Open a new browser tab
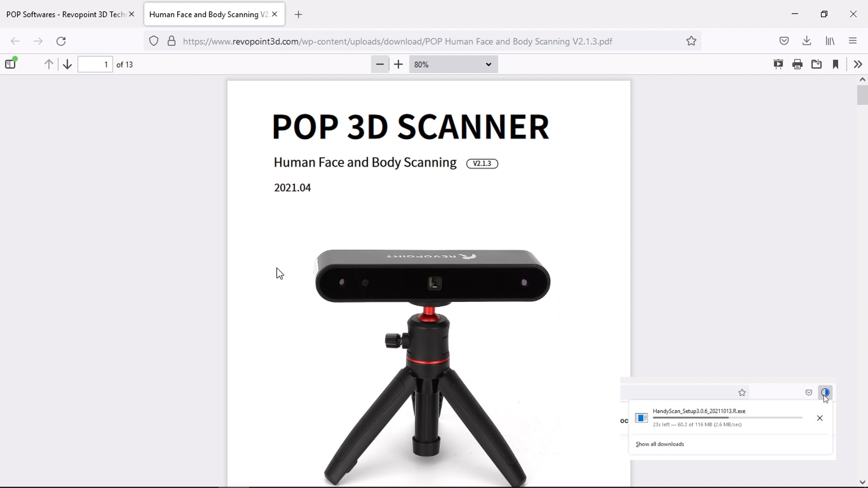868x488 pixels. click(x=298, y=14)
